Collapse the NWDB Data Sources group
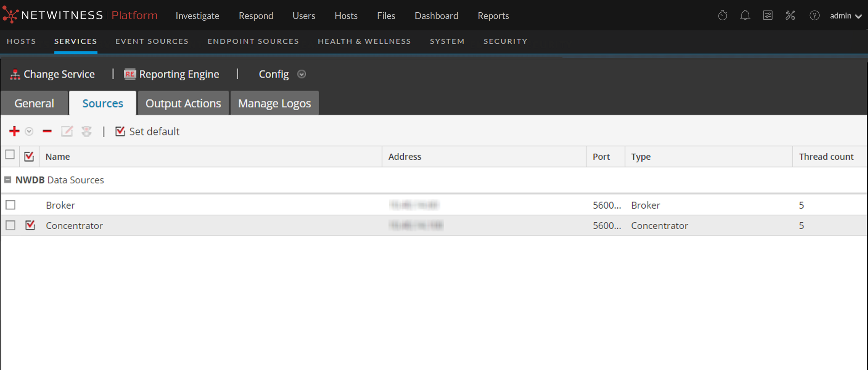Screen dimensions: 868x370 pyautogui.click(x=8, y=180)
